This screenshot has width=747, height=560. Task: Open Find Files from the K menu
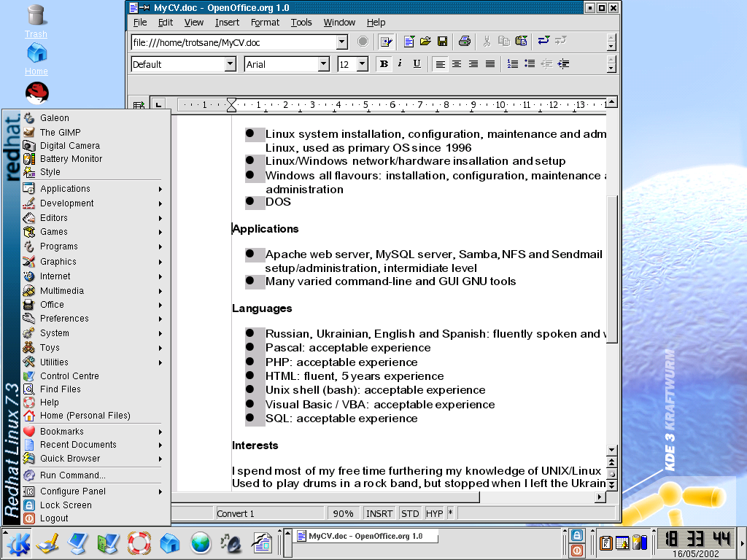pyautogui.click(x=93, y=389)
